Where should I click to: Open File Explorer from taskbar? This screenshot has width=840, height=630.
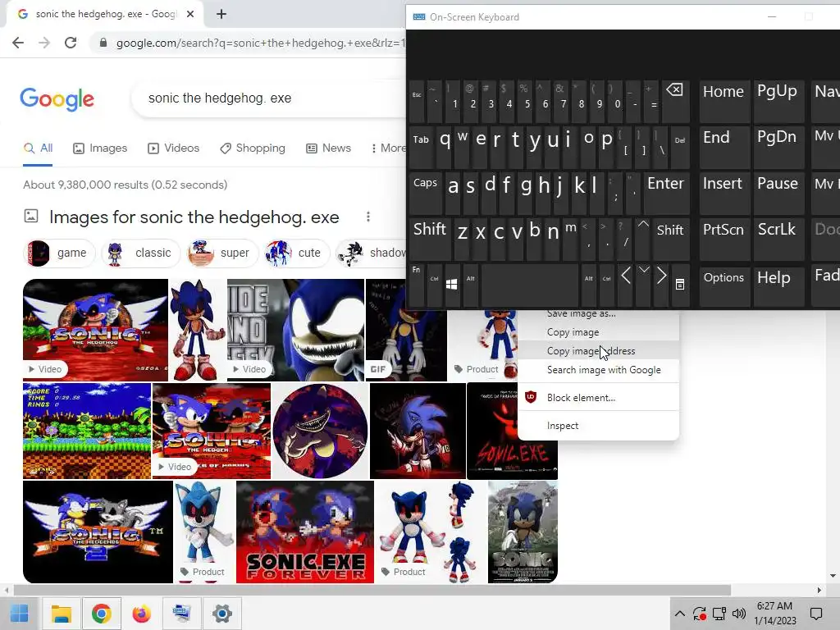point(61,614)
